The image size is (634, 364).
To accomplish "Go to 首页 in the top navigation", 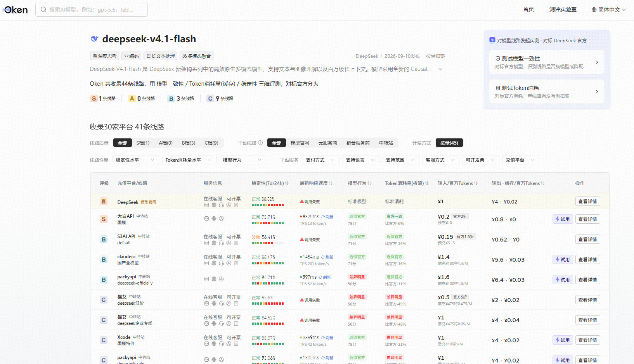I will [528, 10].
